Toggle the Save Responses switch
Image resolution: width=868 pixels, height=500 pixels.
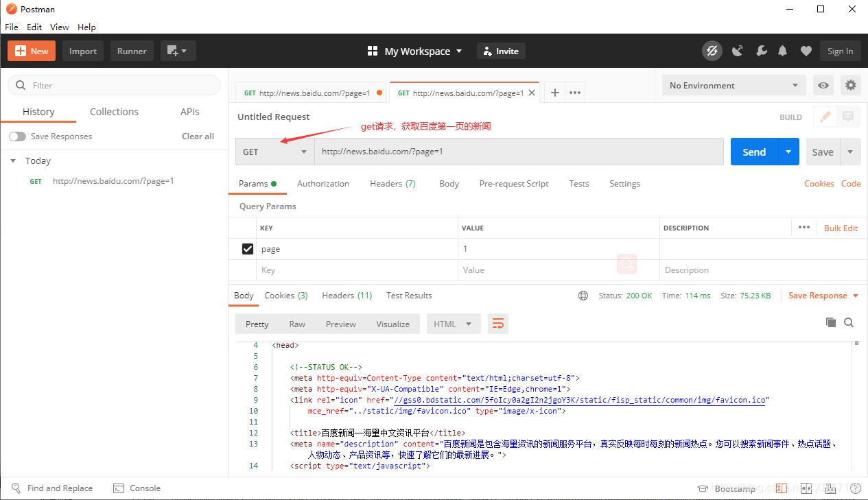pos(17,136)
